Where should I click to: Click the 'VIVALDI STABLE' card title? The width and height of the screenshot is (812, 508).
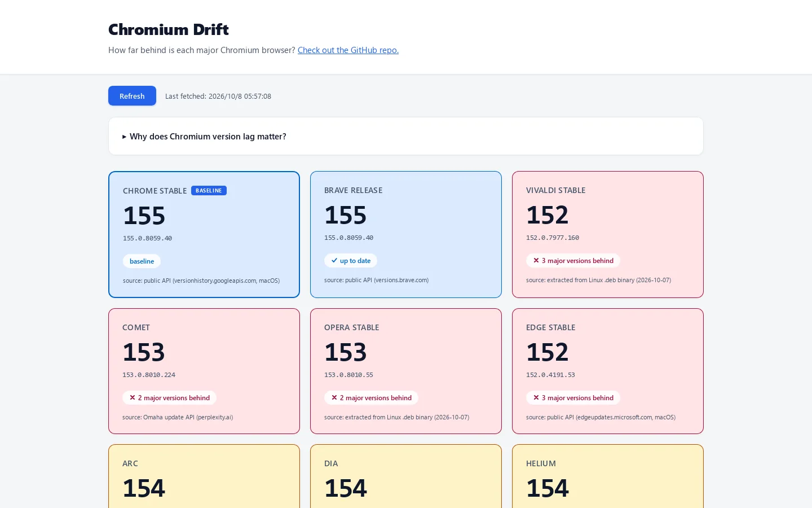pyautogui.click(x=555, y=190)
